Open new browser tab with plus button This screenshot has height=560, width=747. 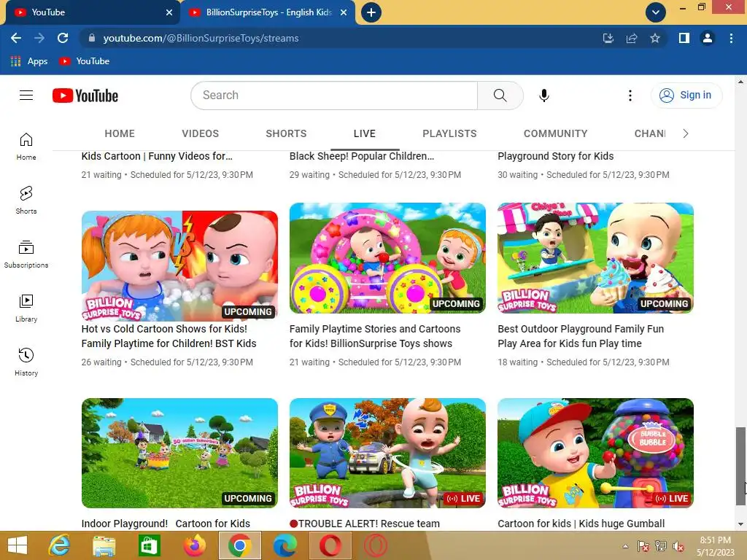pyautogui.click(x=371, y=12)
